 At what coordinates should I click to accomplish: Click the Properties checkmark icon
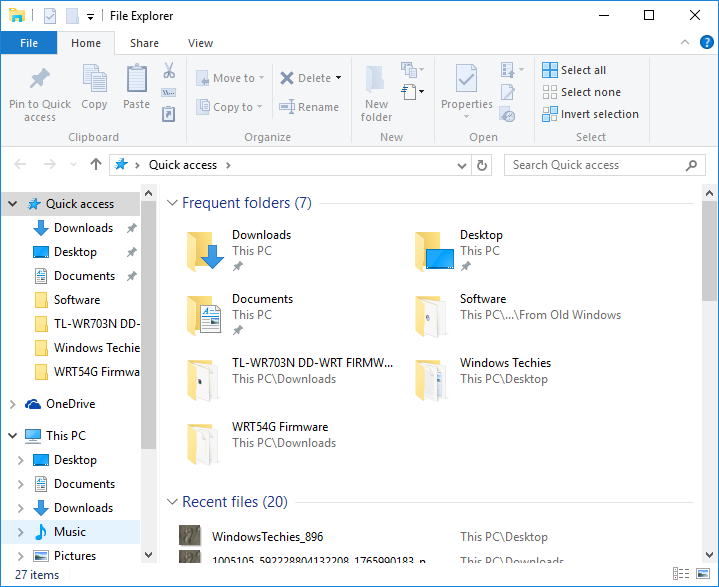(466, 78)
